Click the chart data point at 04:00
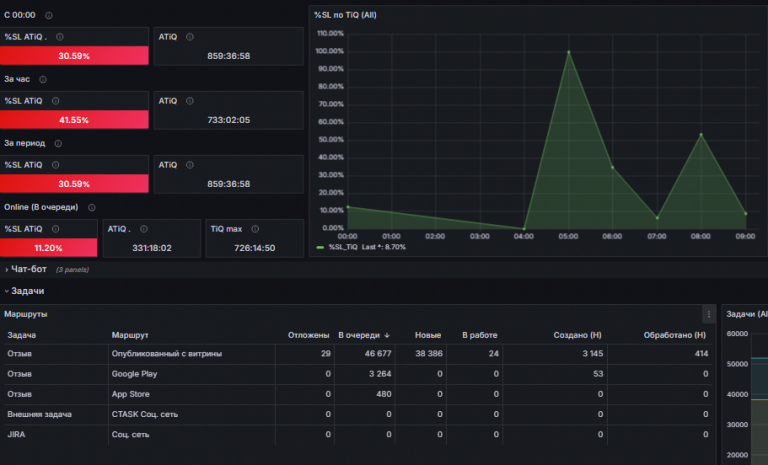Image resolution: width=768 pixels, height=465 pixels. (524, 228)
